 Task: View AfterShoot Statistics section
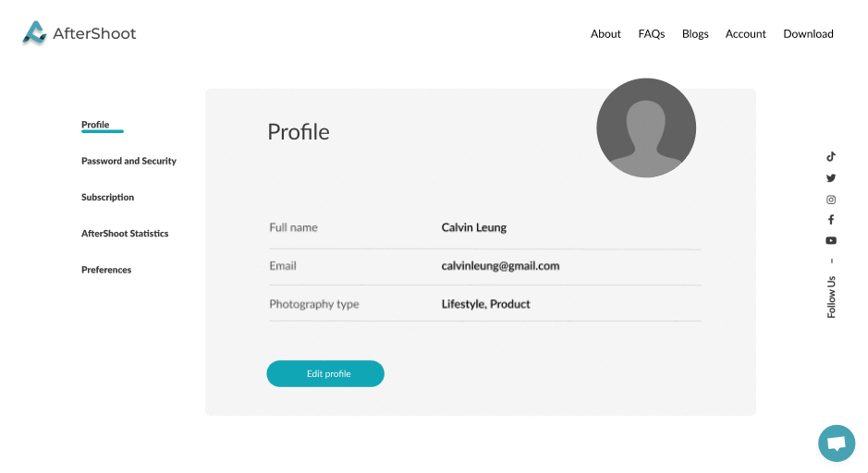125,234
